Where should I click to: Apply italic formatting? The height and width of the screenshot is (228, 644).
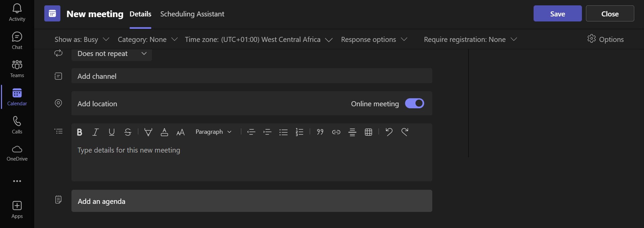(95, 132)
